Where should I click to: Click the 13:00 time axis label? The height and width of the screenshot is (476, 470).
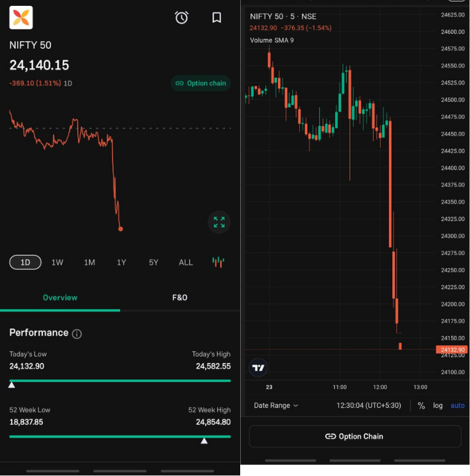click(420, 387)
